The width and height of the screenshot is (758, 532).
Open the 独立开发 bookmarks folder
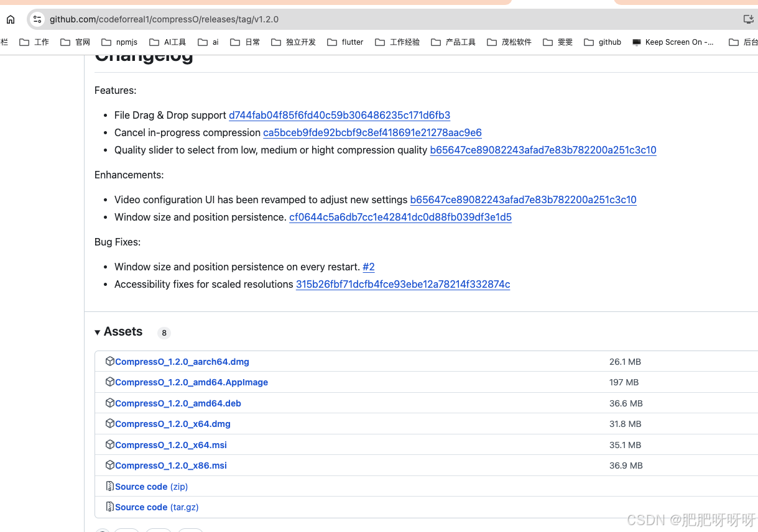[293, 42]
